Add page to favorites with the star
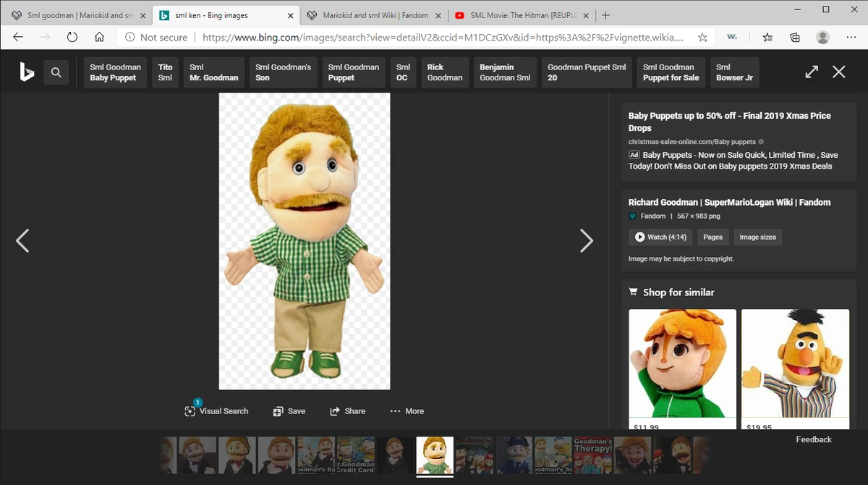Image resolution: width=868 pixels, height=485 pixels. (702, 37)
